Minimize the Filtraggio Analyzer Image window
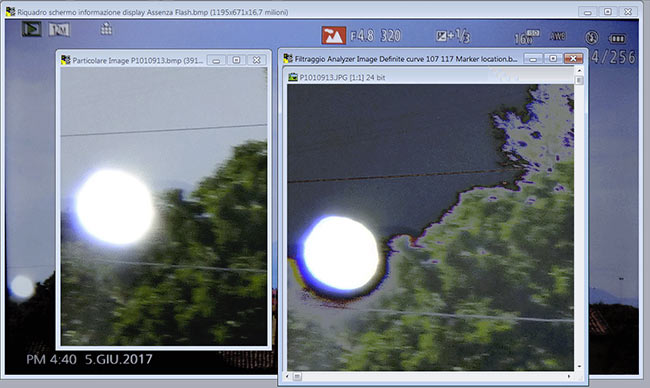Image resolution: width=650 pixels, height=388 pixels. [x=533, y=59]
